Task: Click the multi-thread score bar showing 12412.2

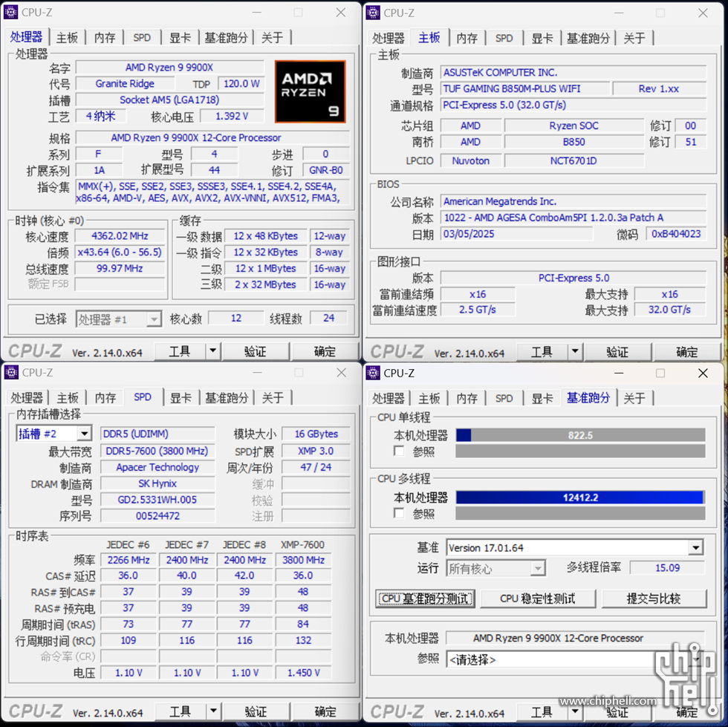Action: click(580, 498)
